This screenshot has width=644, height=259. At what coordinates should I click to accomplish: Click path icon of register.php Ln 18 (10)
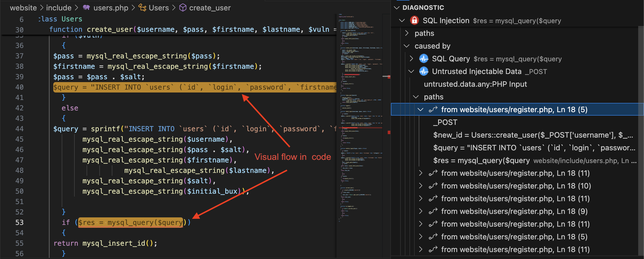pos(433,186)
